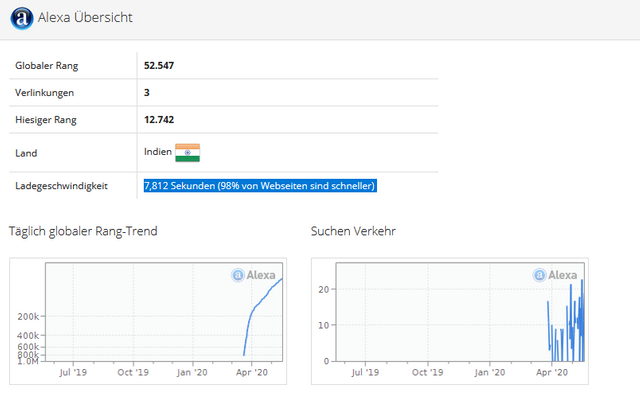
Task: Click the Hiesiger Rang value 12.742
Action: point(159,120)
